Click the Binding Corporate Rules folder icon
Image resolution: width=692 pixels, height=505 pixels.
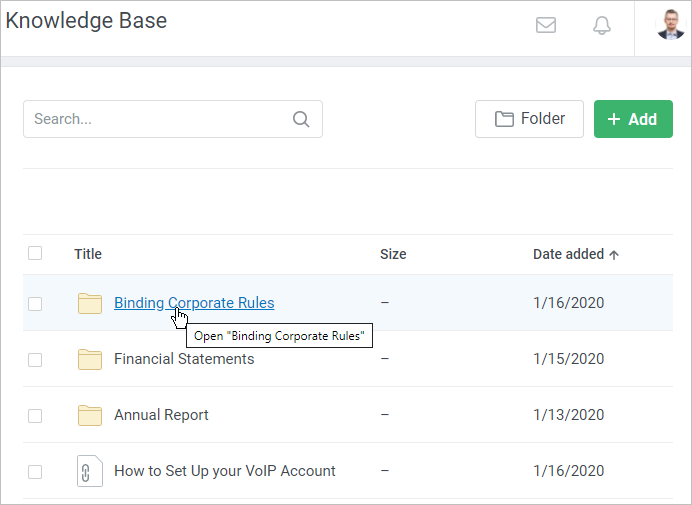click(x=90, y=303)
